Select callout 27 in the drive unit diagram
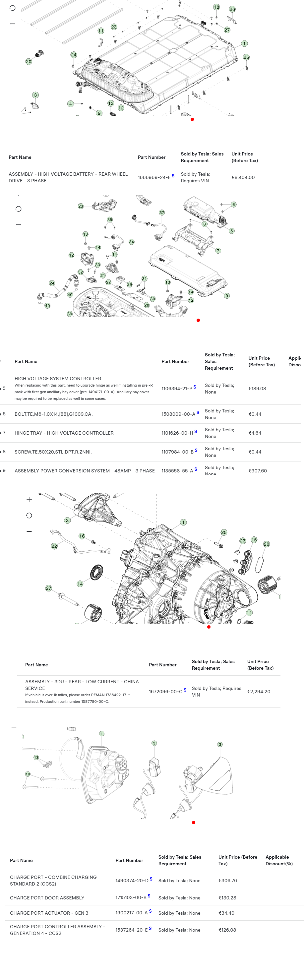 48,588
